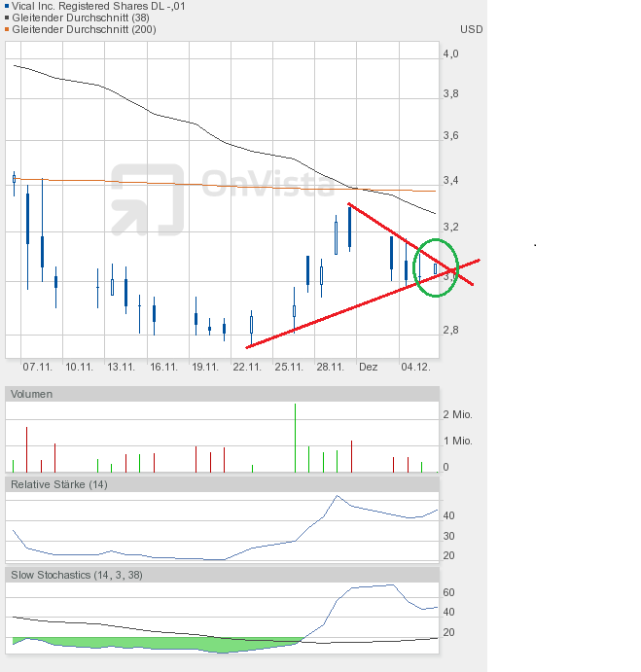Select the Relative Stärke (14) panel header
The width and height of the screenshot is (641, 672).
coord(59,483)
